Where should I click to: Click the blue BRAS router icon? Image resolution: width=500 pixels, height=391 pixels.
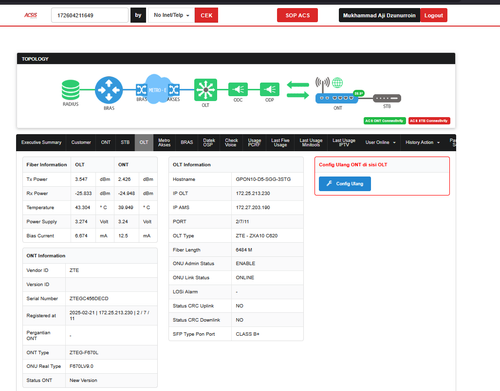point(109,90)
